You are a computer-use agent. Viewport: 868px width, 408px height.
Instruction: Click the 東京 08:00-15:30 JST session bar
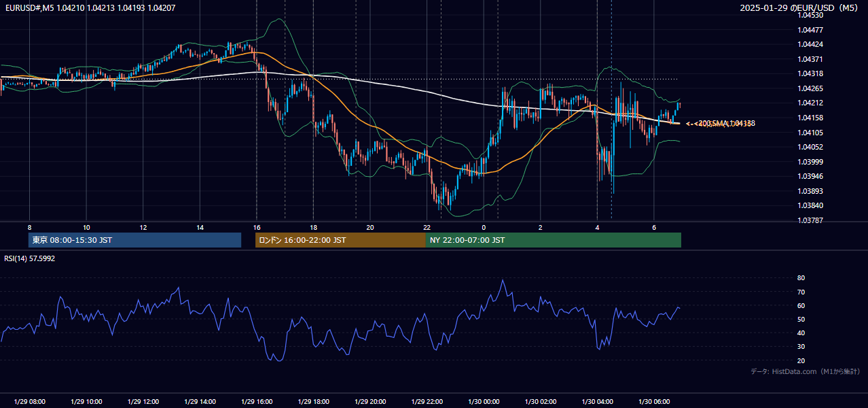coord(134,240)
